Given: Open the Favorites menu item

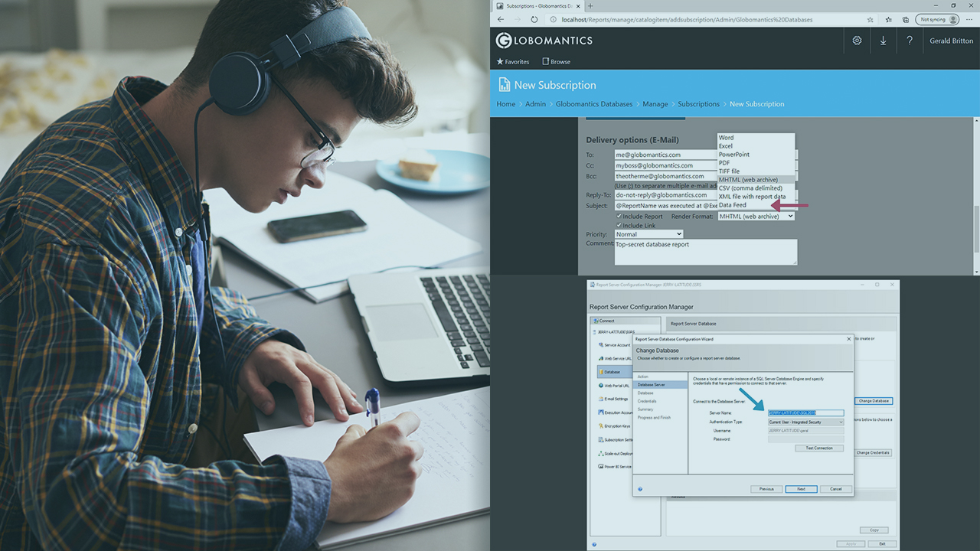Looking at the screenshot, I should point(512,62).
